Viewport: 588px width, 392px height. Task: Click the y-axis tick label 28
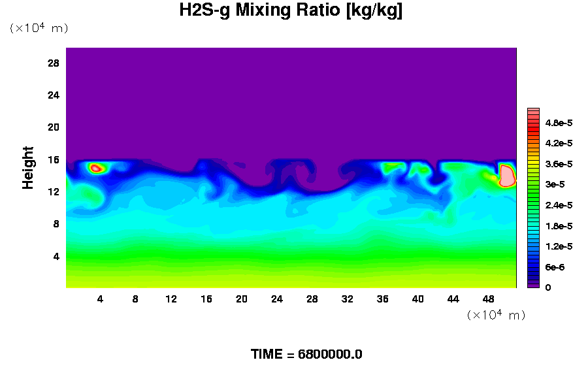coord(54,63)
